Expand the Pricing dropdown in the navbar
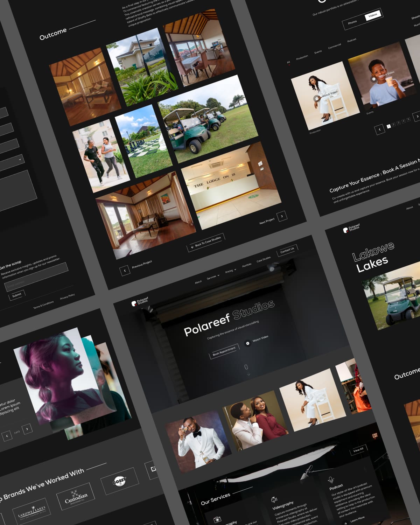Image resolution: width=420 pixels, height=525 pixels. 231,271
